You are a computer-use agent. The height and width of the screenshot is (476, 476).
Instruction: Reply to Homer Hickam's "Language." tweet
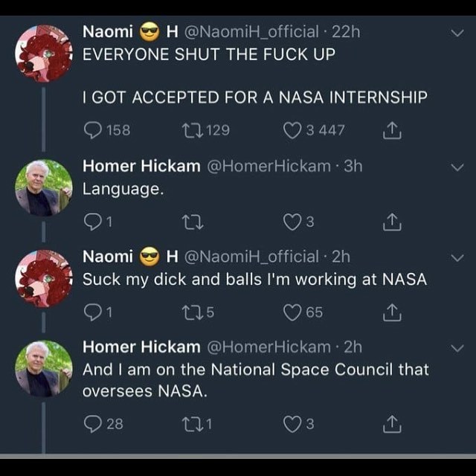pyautogui.click(x=91, y=221)
